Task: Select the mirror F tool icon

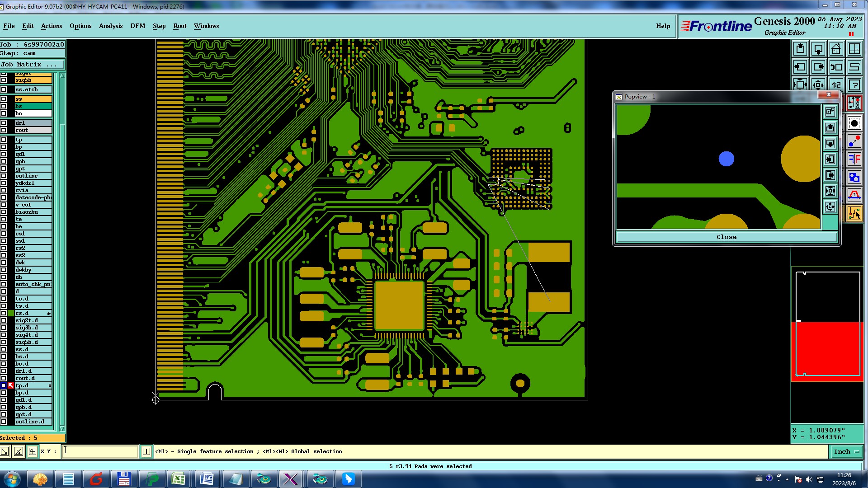Action: tap(854, 159)
